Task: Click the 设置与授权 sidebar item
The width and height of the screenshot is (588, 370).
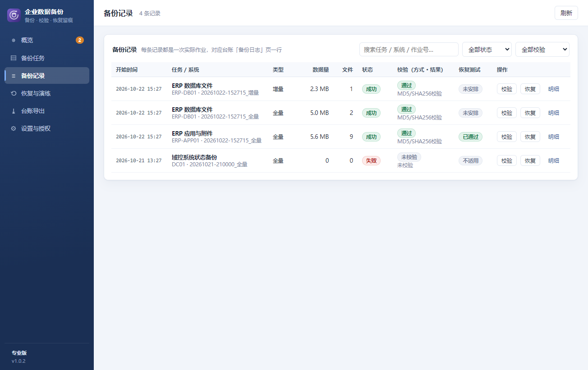Action: pyautogui.click(x=47, y=128)
